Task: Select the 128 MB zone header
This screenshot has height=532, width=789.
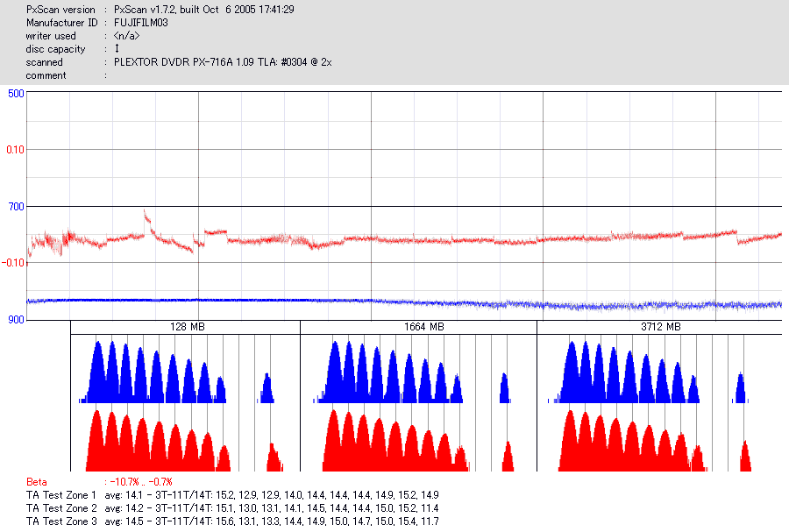Action: [188, 327]
